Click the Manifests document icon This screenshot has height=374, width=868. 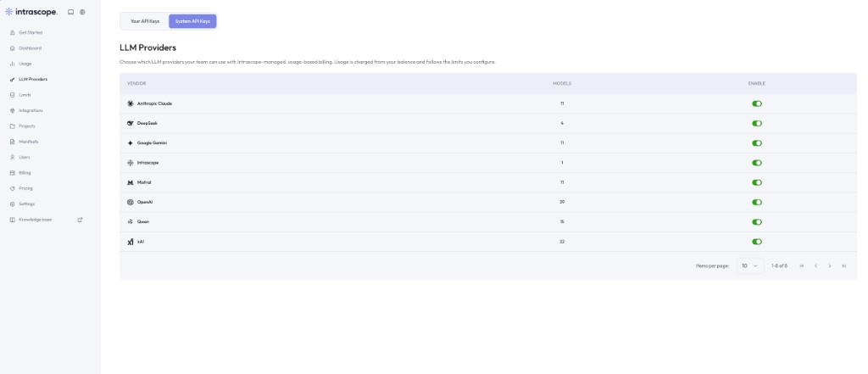[13, 142]
